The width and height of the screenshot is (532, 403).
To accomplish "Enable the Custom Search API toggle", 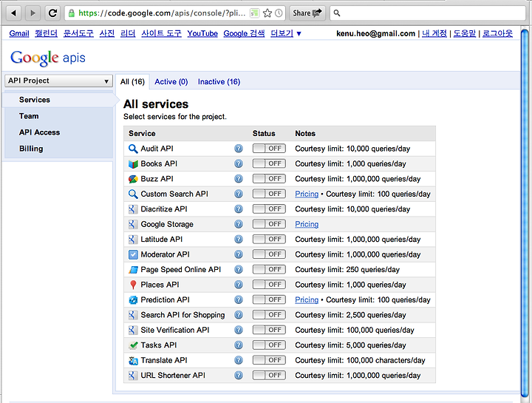I will (x=269, y=194).
